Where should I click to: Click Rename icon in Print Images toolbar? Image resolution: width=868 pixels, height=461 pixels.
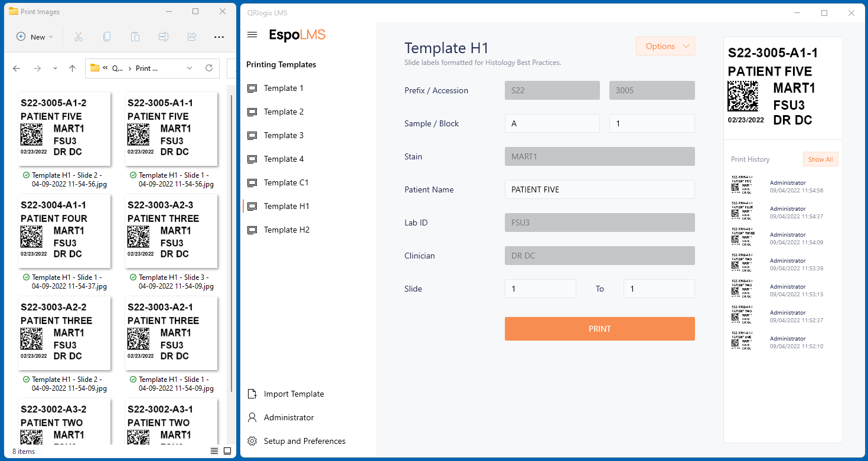tap(164, 37)
